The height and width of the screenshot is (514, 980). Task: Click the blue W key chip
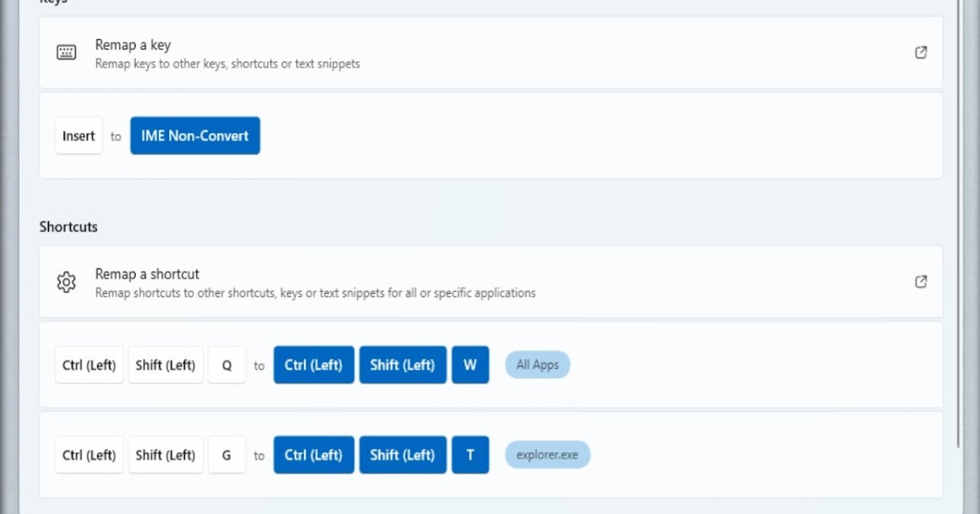tap(470, 366)
